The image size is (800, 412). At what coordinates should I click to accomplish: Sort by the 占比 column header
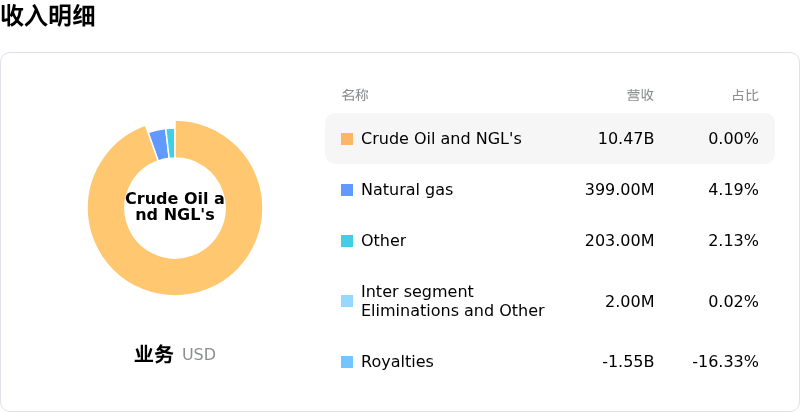pyautogui.click(x=745, y=95)
